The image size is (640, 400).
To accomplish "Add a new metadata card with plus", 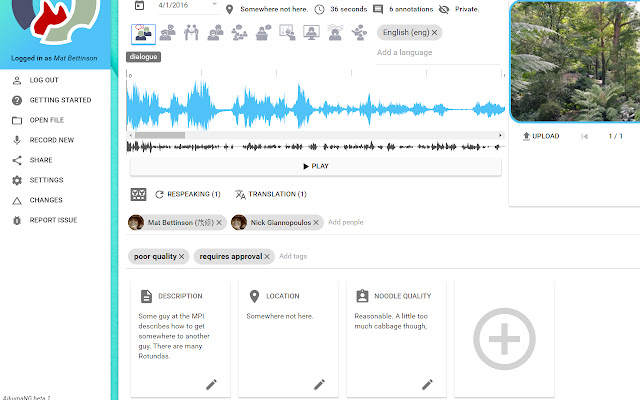I will pos(504,339).
